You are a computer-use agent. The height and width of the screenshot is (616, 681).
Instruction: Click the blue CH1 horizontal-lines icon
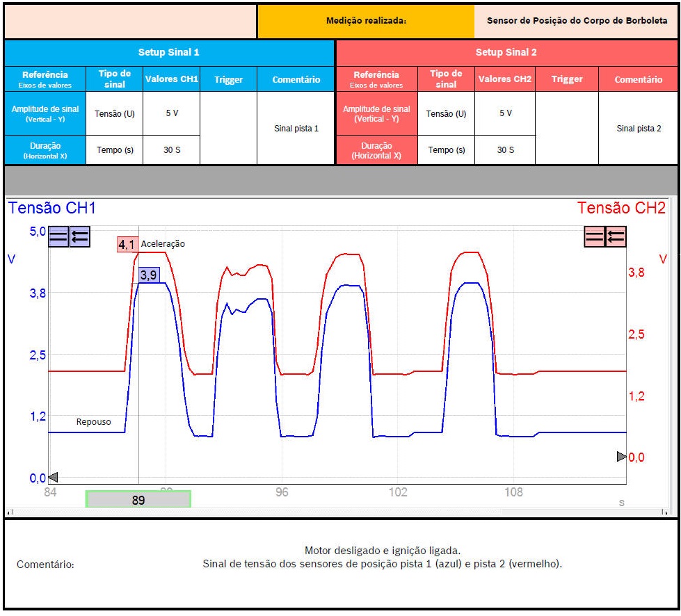58,237
